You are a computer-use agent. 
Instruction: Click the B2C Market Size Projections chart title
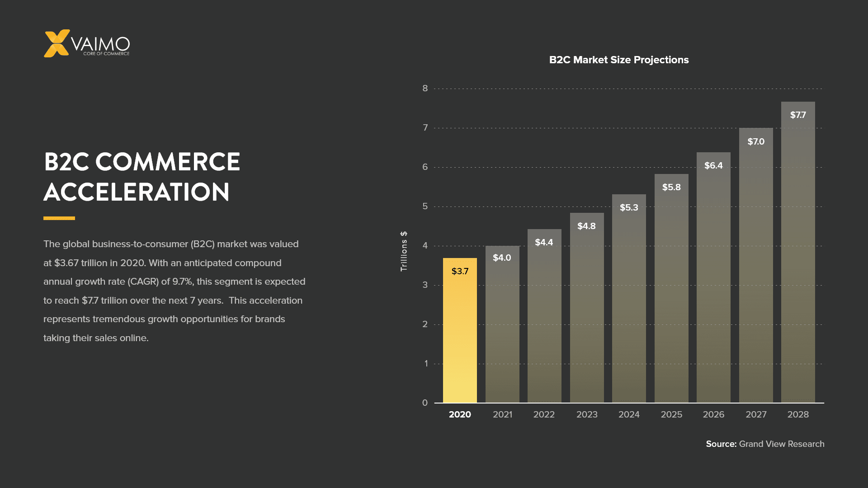pyautogui.click(x=619, y=60)
